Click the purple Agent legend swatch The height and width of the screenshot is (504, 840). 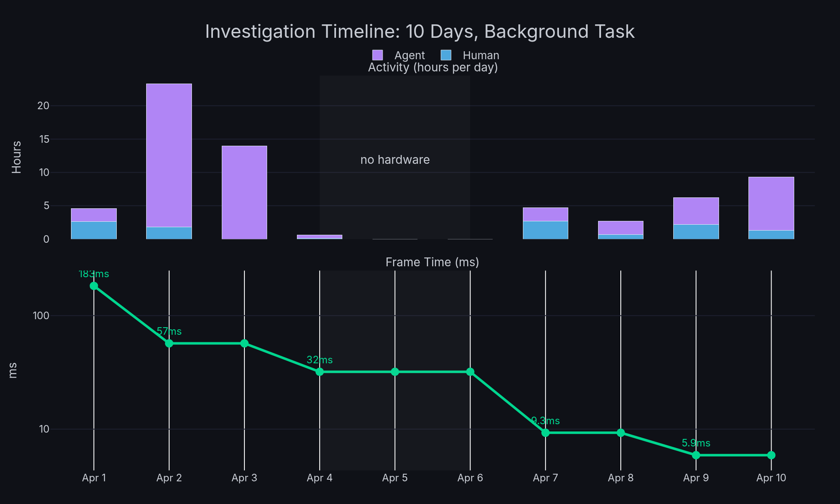pyautogui.click(x=378, y=55)
